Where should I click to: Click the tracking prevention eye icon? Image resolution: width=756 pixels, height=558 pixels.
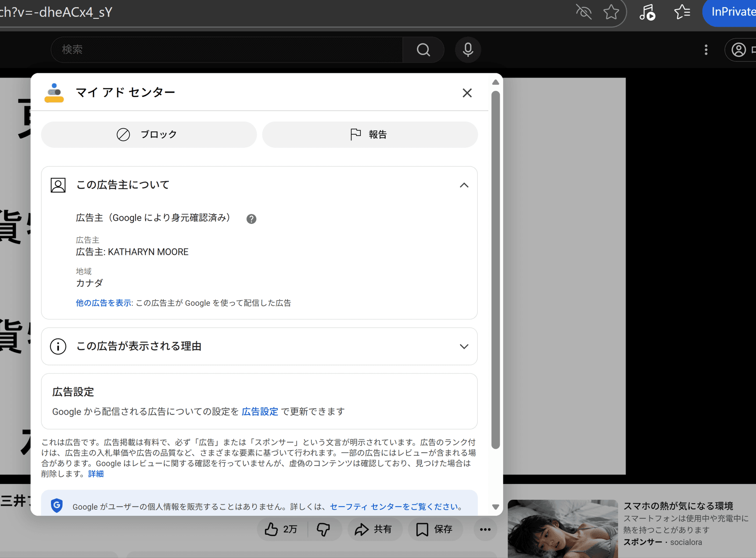point(584,12)
